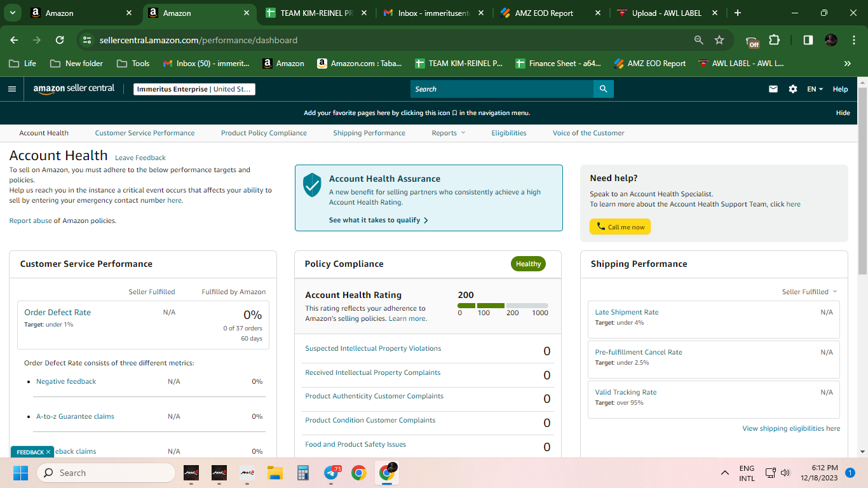Show hidden system tray icons chevron
Viewport: 868px width, 488px height.
pos(724,473)
